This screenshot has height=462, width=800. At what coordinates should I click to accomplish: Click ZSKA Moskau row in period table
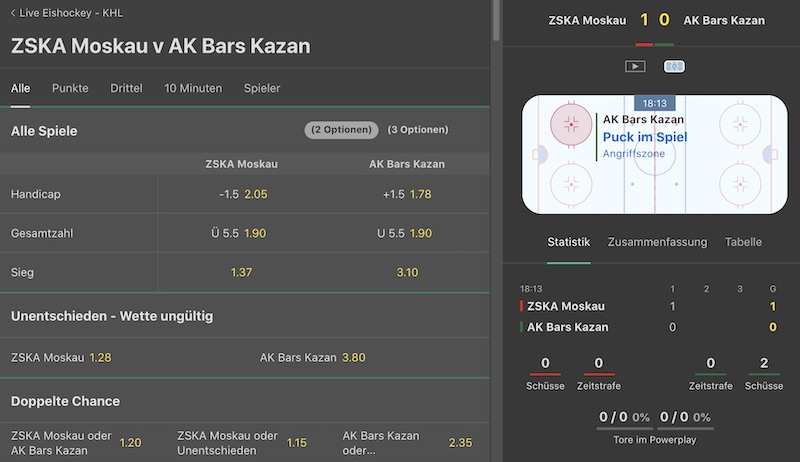click(648, 306)
